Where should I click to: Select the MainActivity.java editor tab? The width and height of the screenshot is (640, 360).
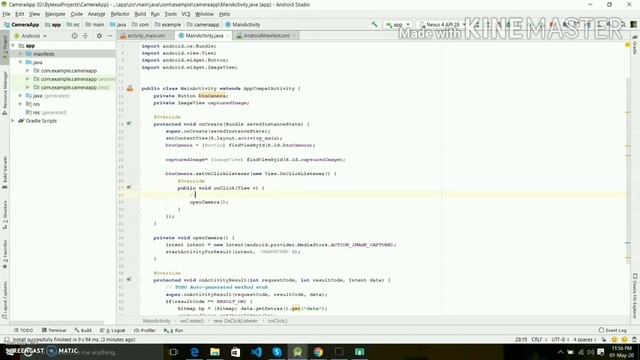click(203, 36)
